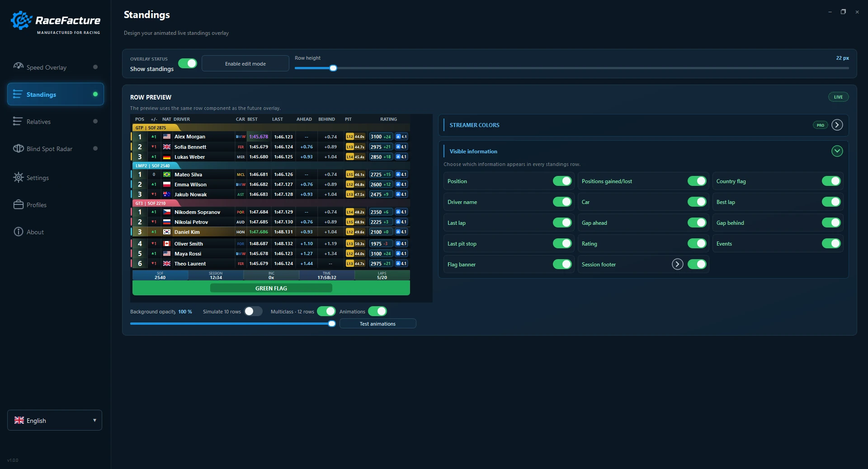Click the Relatives status dot
This screenshot has height=469, width=868.
pos(95,121)
